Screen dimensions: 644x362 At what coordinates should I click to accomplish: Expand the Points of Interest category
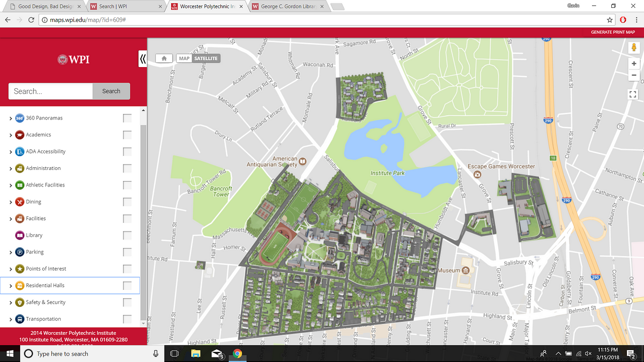tap(11, 269)
